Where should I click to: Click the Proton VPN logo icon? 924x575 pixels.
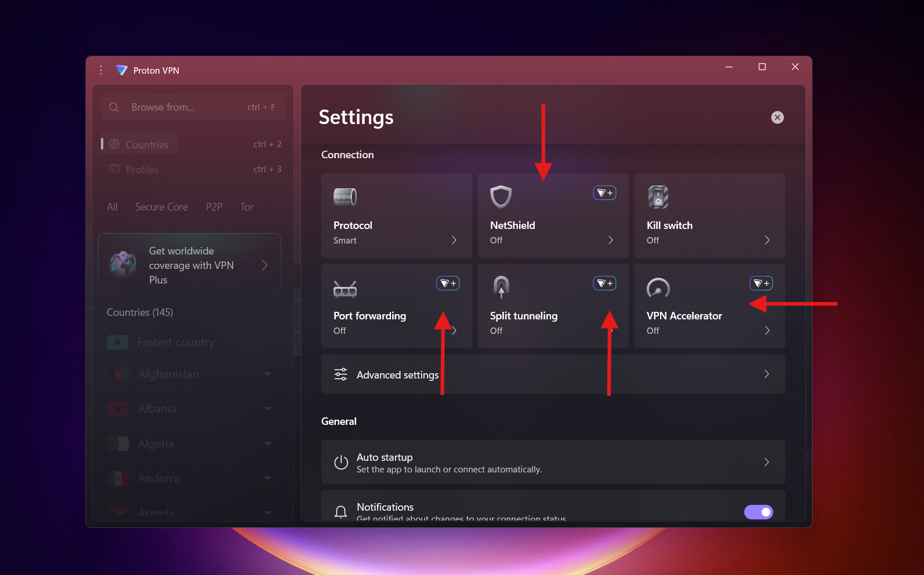click(x=121, y=70)
